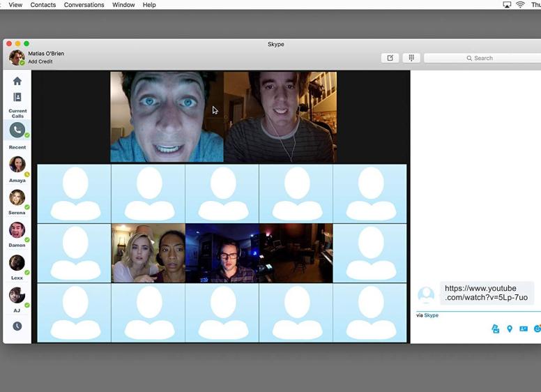Open Amaya's contact avatar

coord(17,164)
